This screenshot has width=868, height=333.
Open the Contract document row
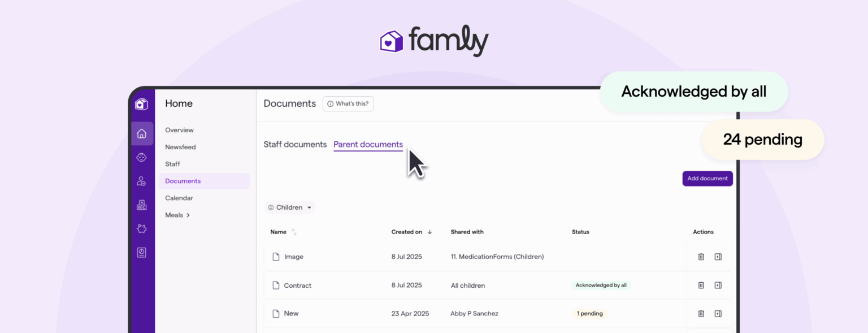point(298,286)
